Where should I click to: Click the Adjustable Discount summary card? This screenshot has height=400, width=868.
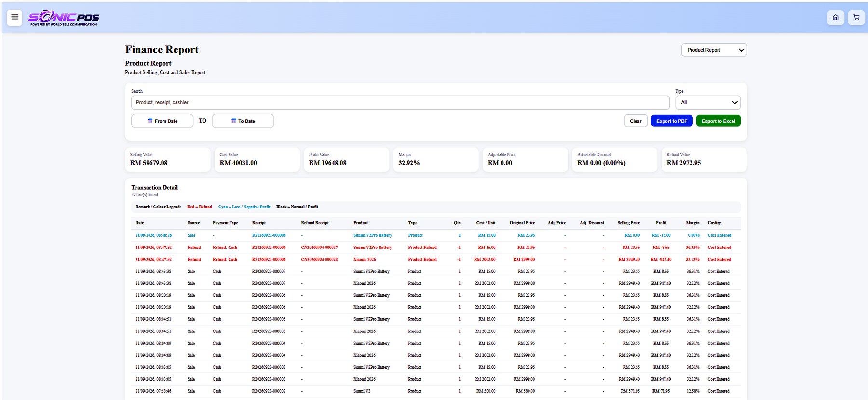[x=615, y=159]
